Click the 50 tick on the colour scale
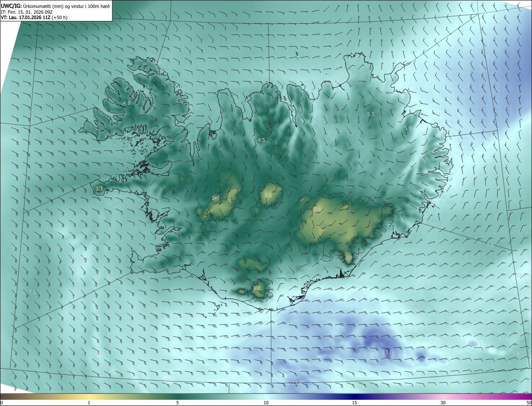The width and height of the screenshot is (532, 406). 529,403
